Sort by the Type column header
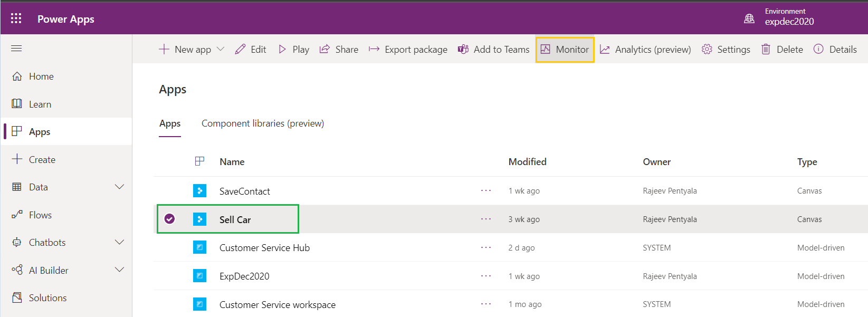The height and width of the screenshot is (317, 868). point(807,162)
